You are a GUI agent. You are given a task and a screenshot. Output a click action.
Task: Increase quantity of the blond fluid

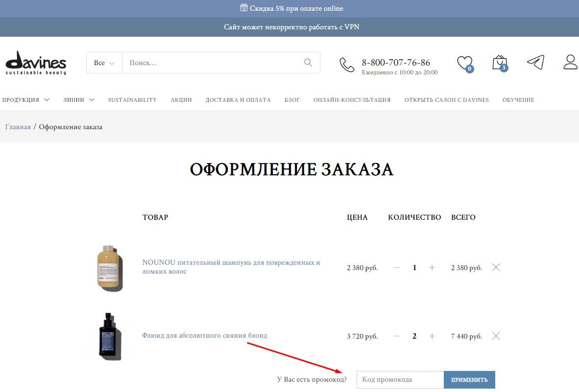[x=432, y=336]
